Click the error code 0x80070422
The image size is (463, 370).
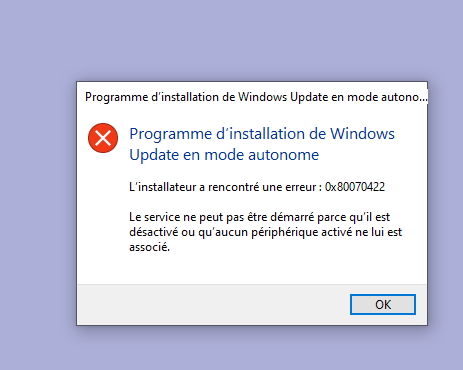pyautogui.click(x=355, y=187)
